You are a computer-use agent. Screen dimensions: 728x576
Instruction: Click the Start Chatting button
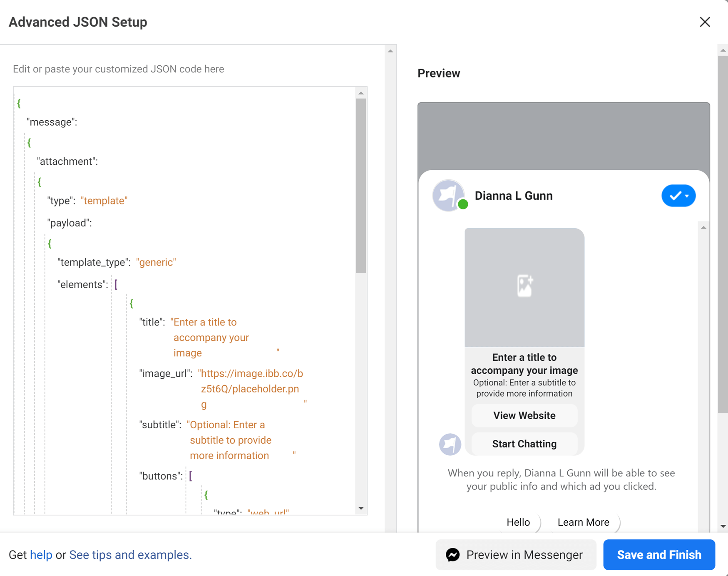(x=524, y=444)
